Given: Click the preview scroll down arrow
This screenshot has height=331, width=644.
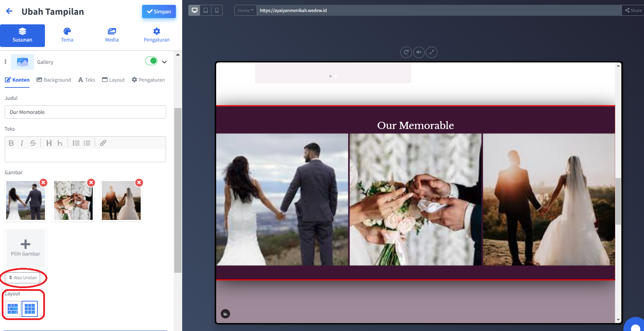Looking at the screenshot, I should (618, 320).
